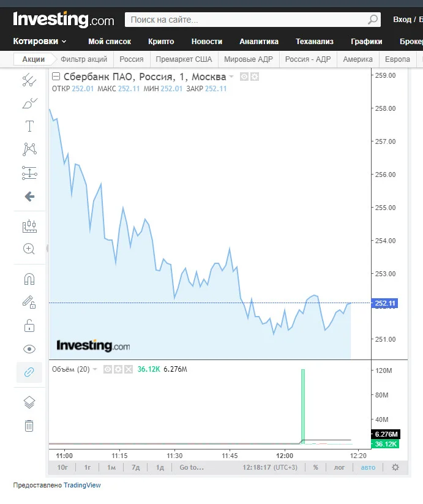Screen dimensions: 423x504
Task: Open the Фильтр акций tab
Action: 84,59
